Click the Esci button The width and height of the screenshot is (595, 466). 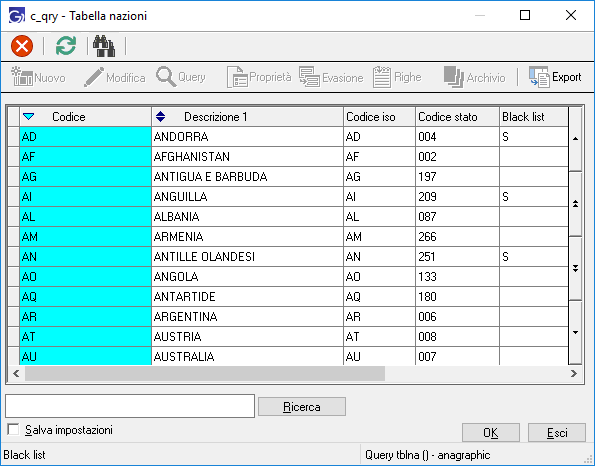click(557, 433)
